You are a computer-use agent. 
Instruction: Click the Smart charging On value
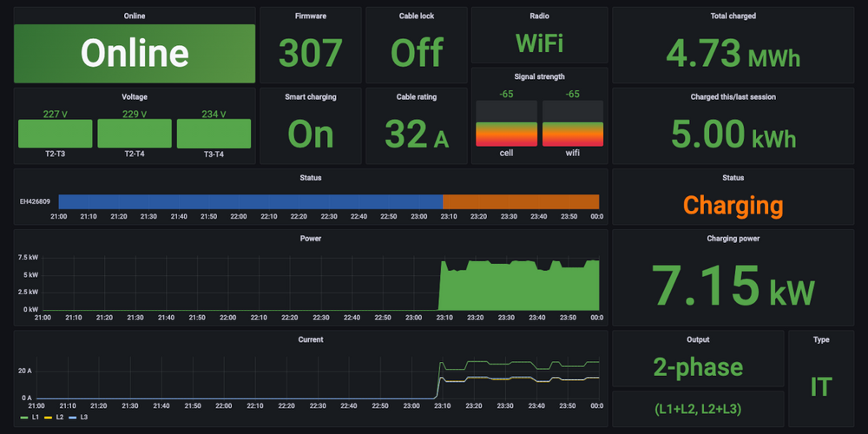(x=310, y=135)
